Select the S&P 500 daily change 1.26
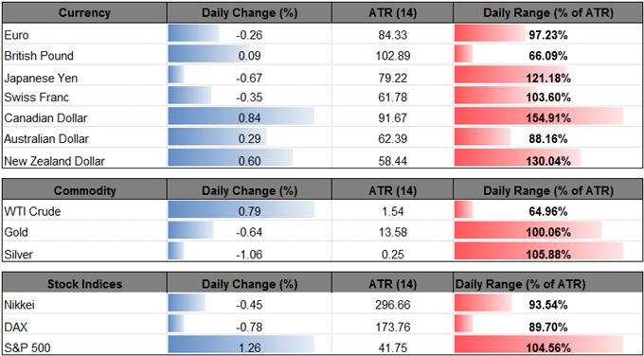 249,347
